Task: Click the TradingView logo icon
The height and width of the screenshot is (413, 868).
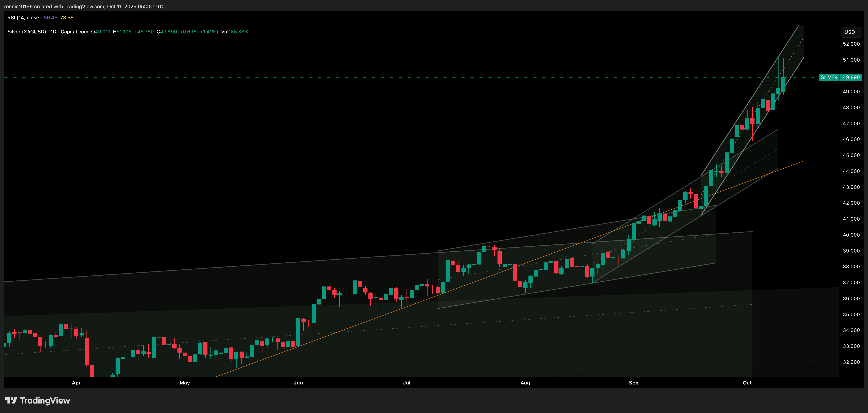Action: coord(11,401)
